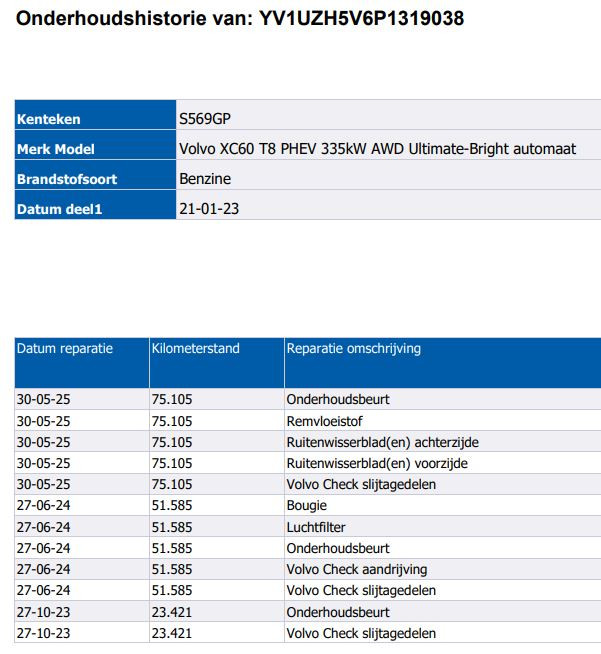Click the Volvo XC60 T8 PHEV model text
601x654 pixels.
(377, 149)
